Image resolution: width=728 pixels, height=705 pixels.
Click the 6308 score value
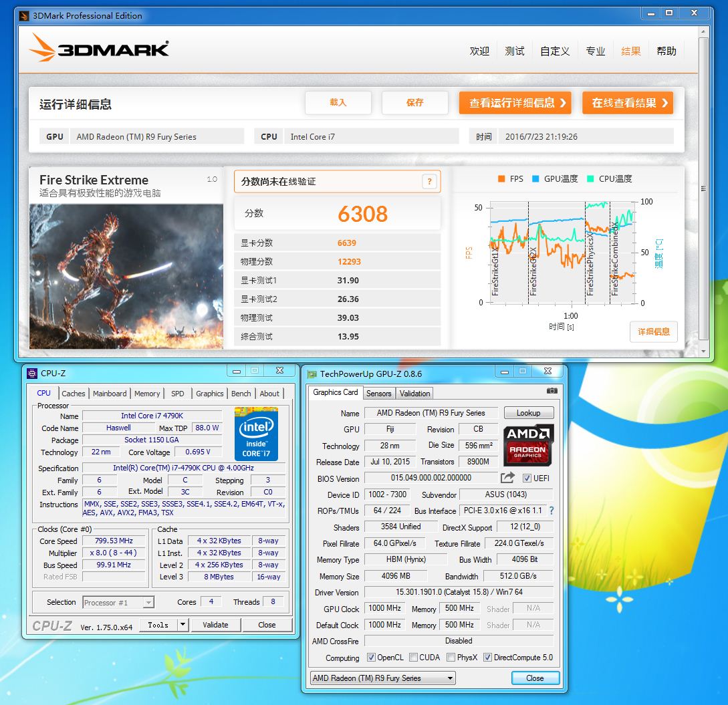[x=362, y=214]
